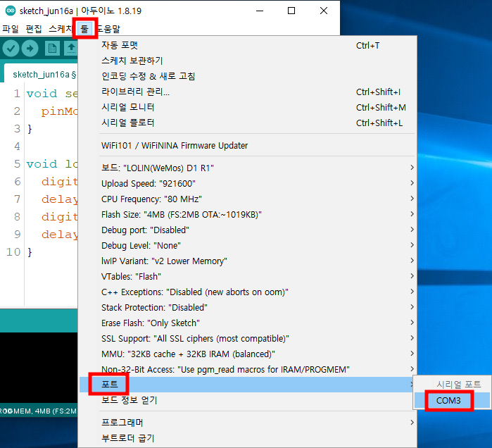Expand CPU Frequency 80 MHz submenu
This screenshot has height=448, width=492.
(x=247, y=199)
